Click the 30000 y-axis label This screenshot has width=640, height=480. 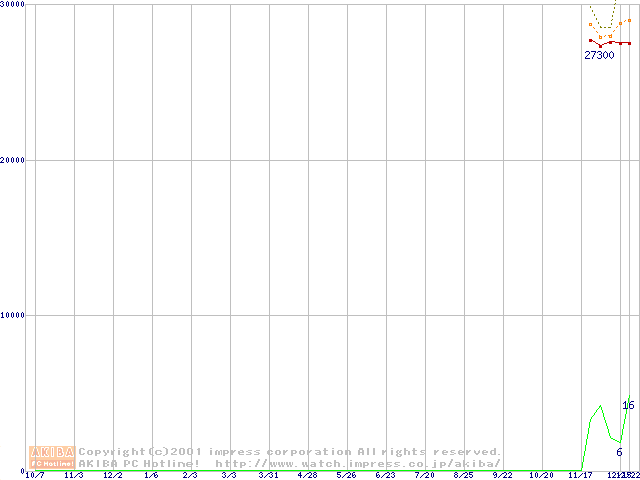point(13,5)
